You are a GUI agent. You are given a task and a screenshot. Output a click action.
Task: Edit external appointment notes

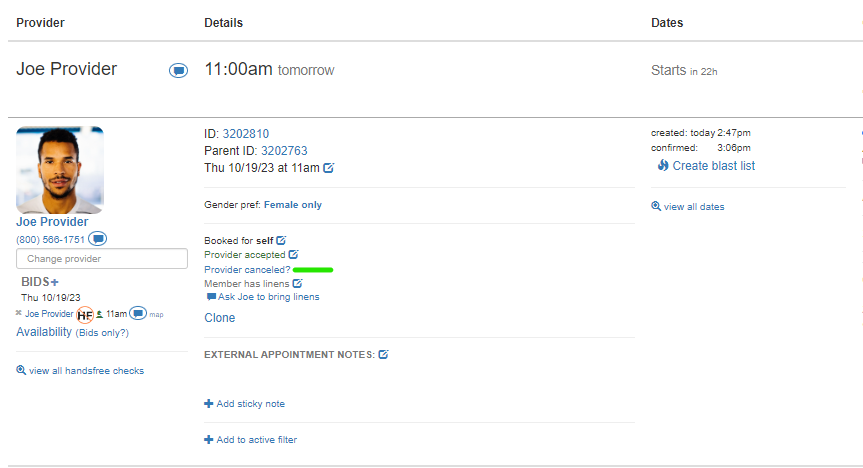pos(383,354)
